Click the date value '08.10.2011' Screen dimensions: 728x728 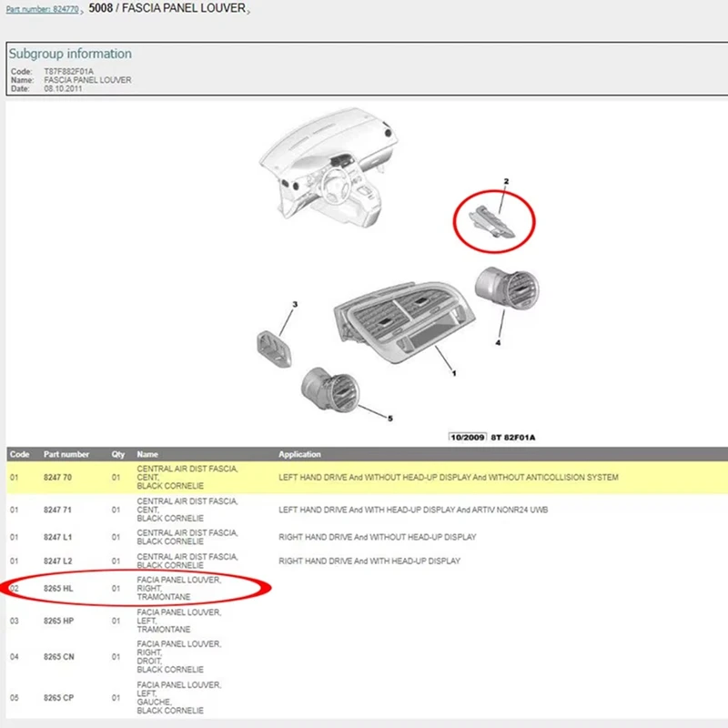click(63, 88)
